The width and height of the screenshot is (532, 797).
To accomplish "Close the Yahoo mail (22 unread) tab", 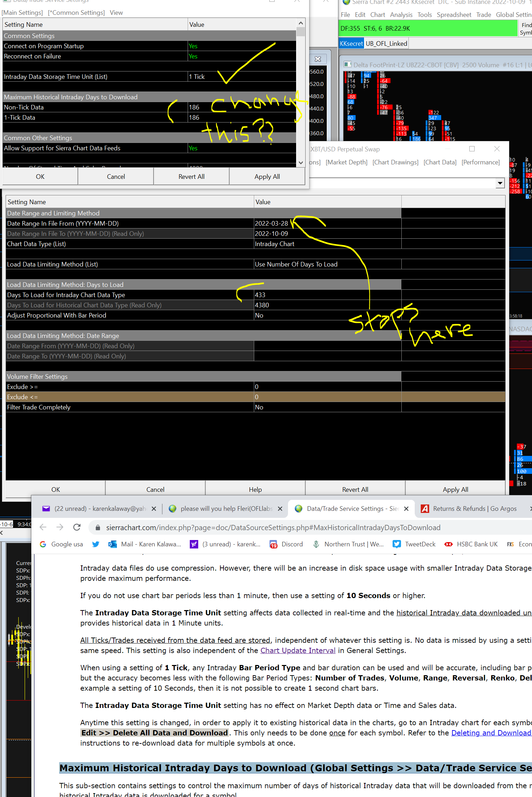I will pos(154,509).
